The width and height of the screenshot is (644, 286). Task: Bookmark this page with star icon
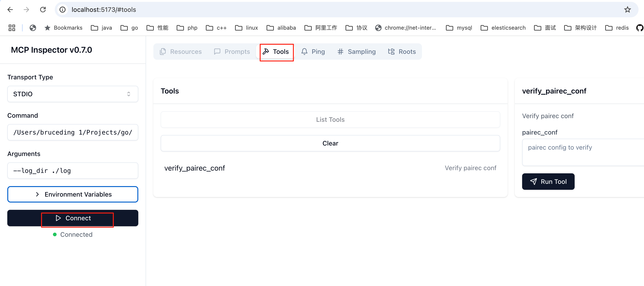coord(627,10)
